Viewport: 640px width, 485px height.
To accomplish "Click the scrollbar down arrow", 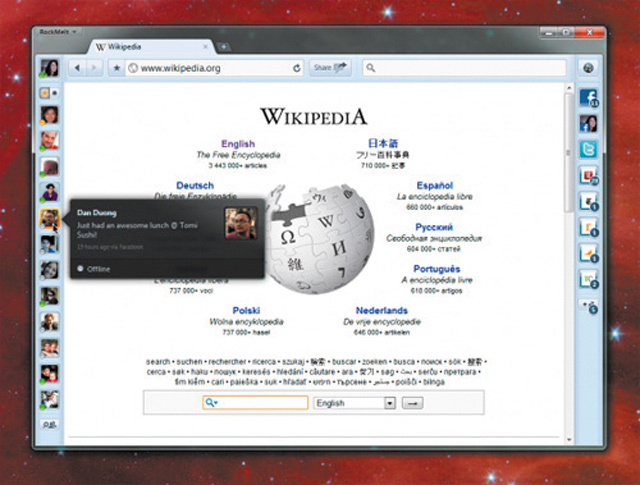I will [x=569, y=440].
